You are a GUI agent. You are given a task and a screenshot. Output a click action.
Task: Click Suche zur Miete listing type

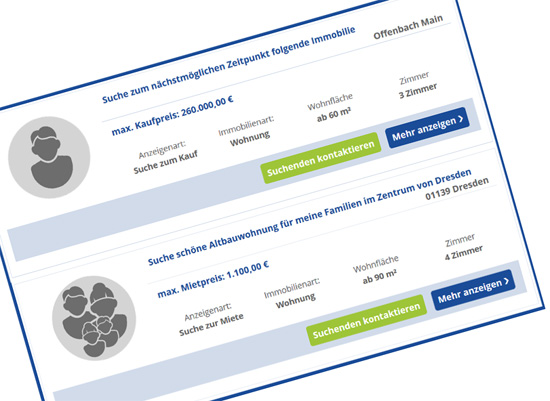pyautogui.click(x=211, y=325)
